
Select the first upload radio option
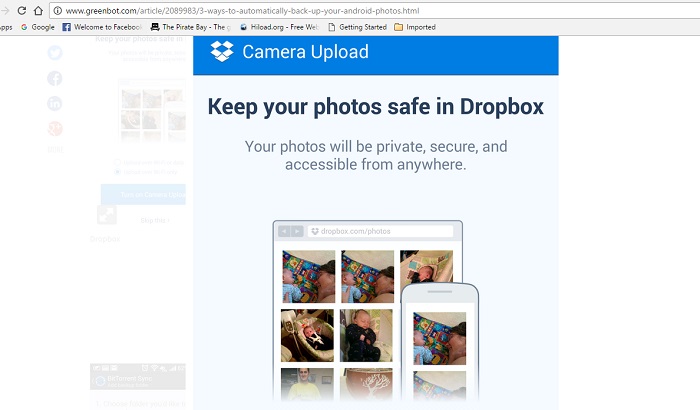click(x=116, y=161)
